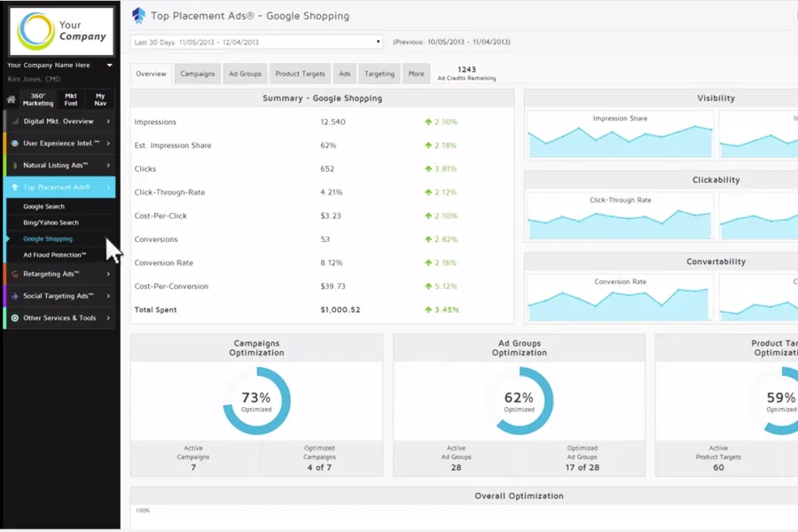Expand the Digital Mkt. Overview chevron
798x532 pixels.
tap(108, 121)
